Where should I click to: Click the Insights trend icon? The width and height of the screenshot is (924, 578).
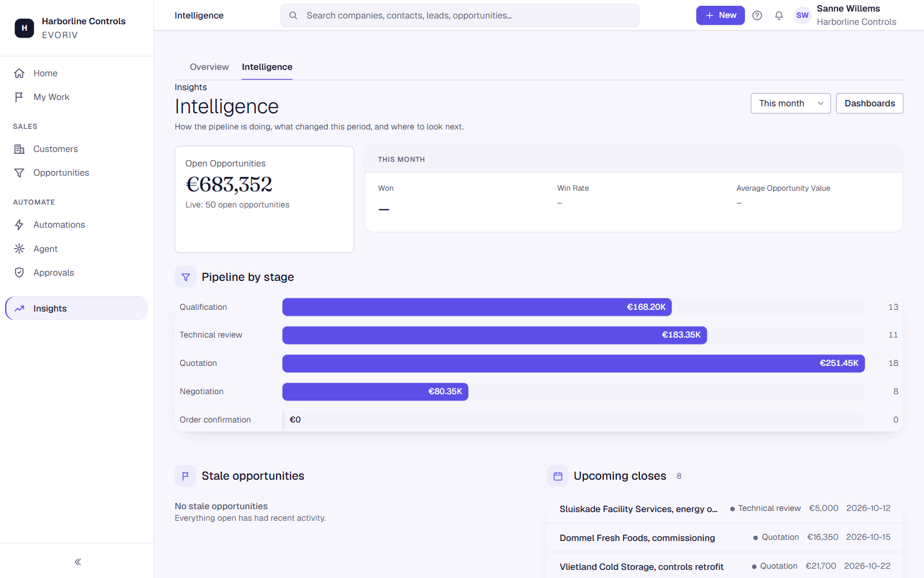pos(19,309)
